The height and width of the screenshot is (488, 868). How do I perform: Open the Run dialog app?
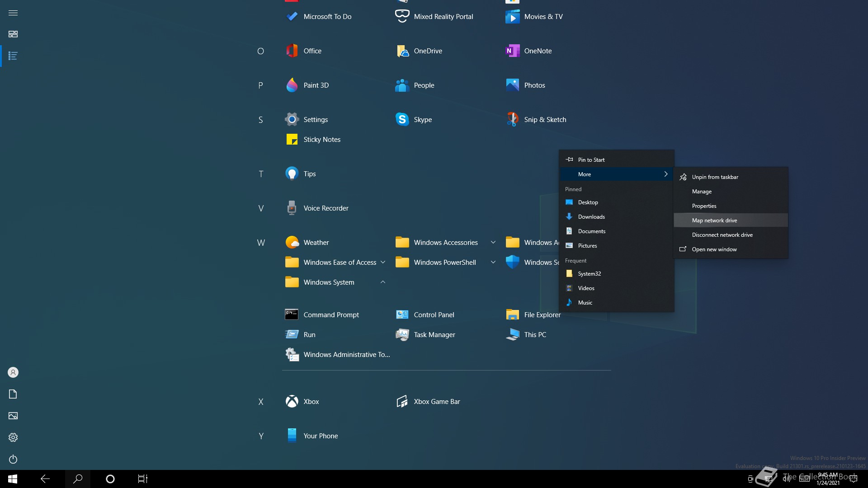pos(301,335)
